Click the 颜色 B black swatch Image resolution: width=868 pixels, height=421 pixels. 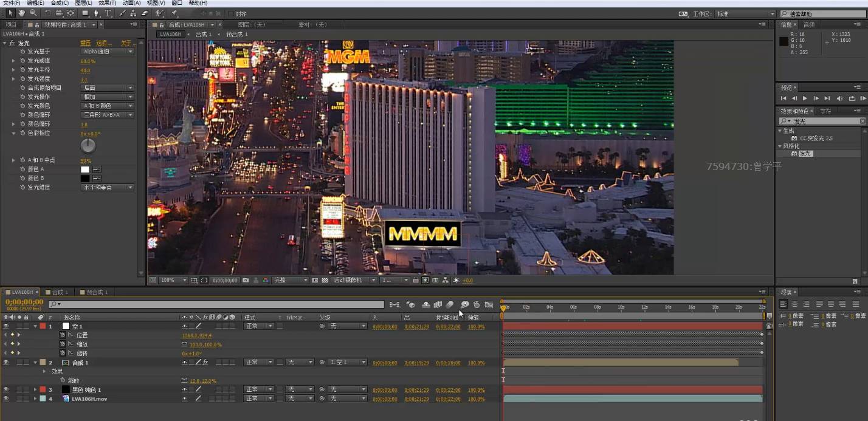click(x=85, y=178)
